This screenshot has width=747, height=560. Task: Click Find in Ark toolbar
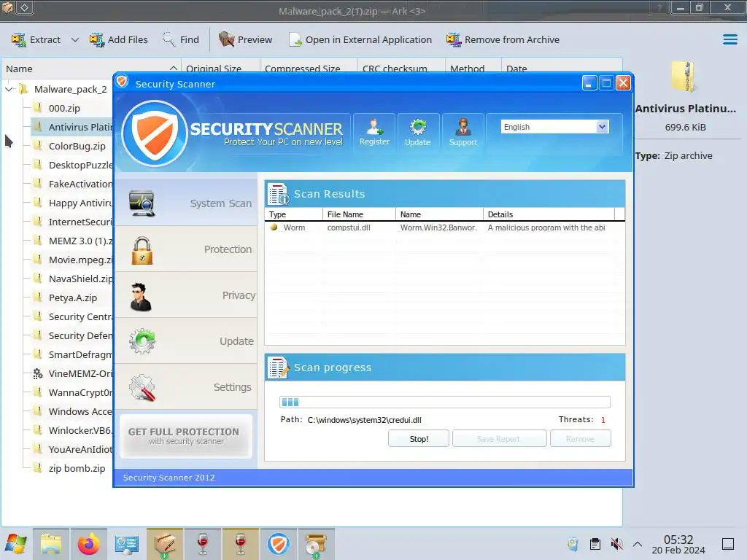click(181, 39)
